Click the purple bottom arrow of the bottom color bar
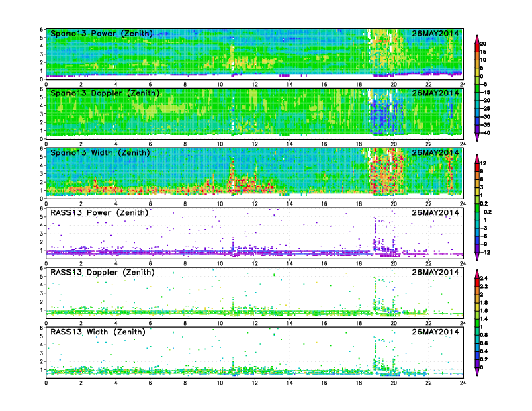 (477, 371)
